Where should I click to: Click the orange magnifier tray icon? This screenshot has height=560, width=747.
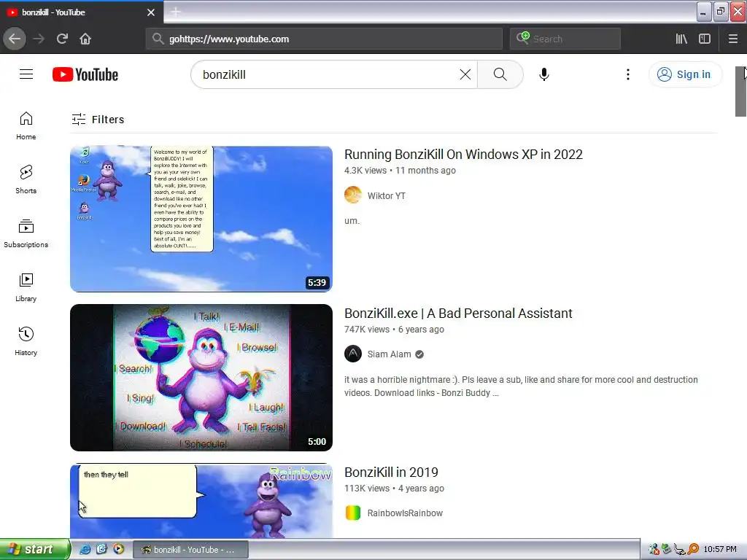(693, 549)
